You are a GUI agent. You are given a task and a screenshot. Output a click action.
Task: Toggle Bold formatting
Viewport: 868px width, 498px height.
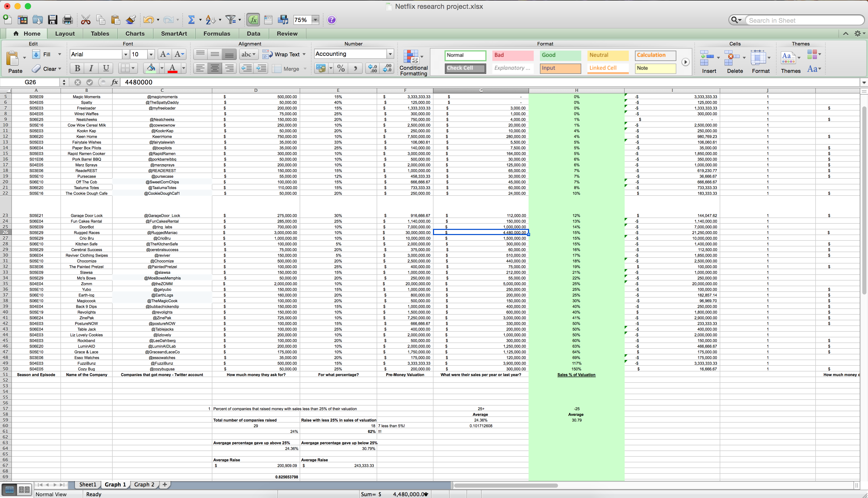click(77, 68)
